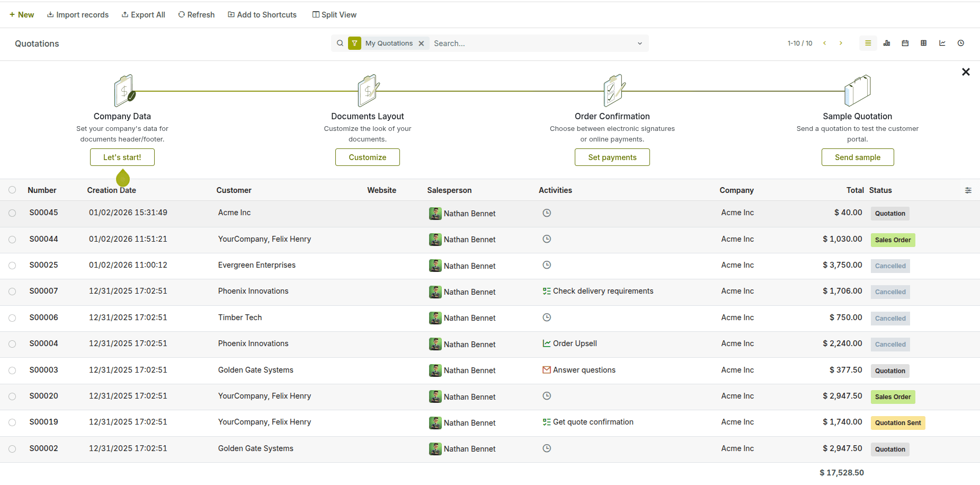This screenshot has width=980, height=485.
Task: Open the Calendar view
Action: point(905,43)
